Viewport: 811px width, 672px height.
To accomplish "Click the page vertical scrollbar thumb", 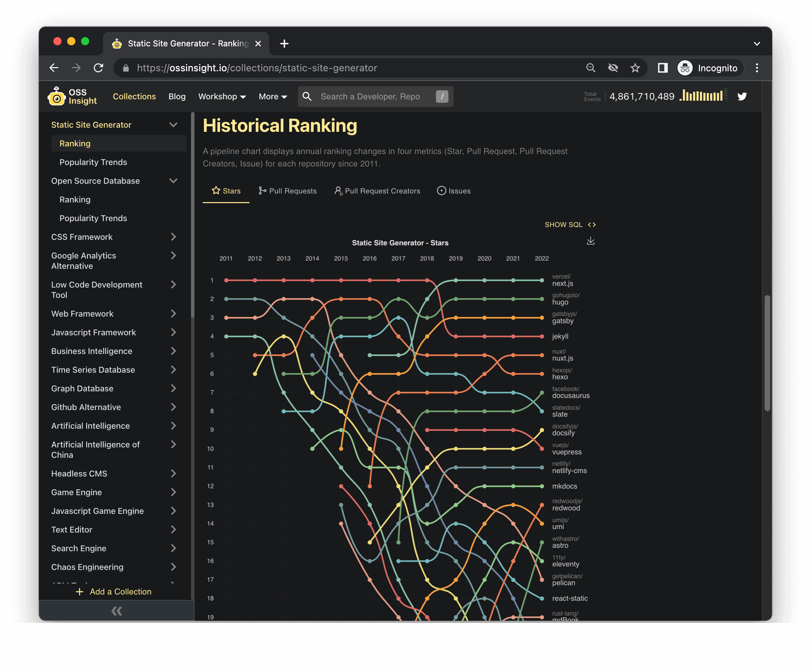I will pos(767,353).
